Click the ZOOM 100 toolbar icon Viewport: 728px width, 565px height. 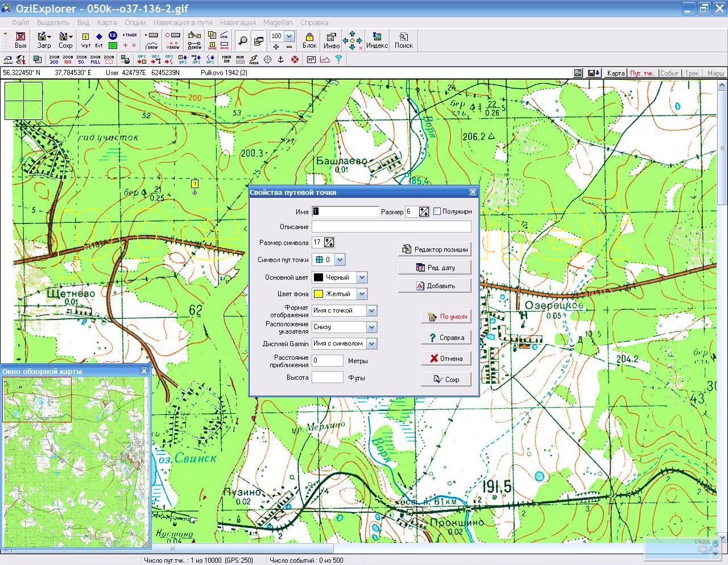pos(68,59)
